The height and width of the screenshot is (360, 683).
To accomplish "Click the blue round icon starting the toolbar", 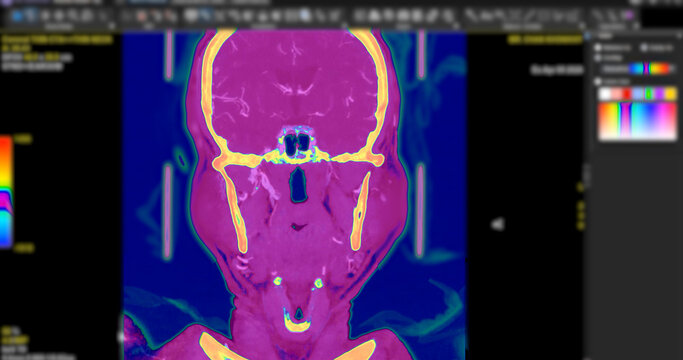I will pos(18,16).
